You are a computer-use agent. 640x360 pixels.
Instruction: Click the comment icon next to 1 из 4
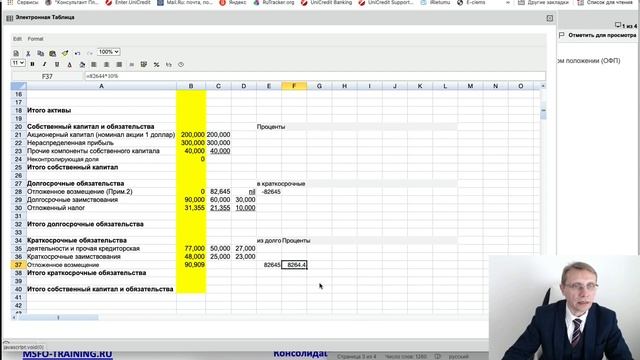tap(618, 25)
